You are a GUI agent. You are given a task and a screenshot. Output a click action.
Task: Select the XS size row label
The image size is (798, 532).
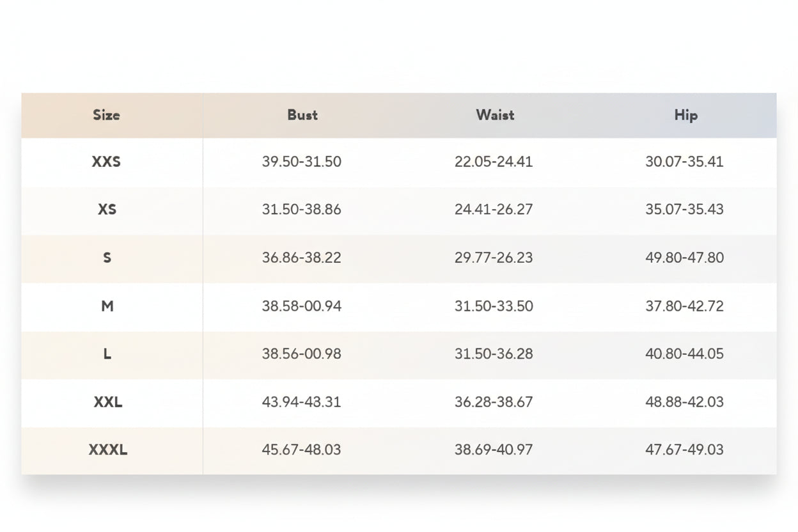(107, 210)
